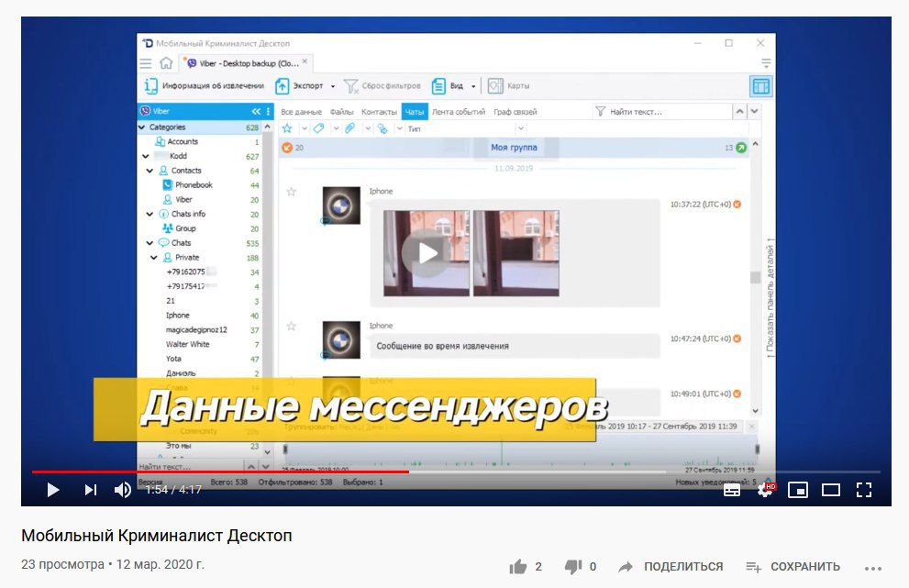Select Group in the tree
909x588 pixels.
[185, 228]
